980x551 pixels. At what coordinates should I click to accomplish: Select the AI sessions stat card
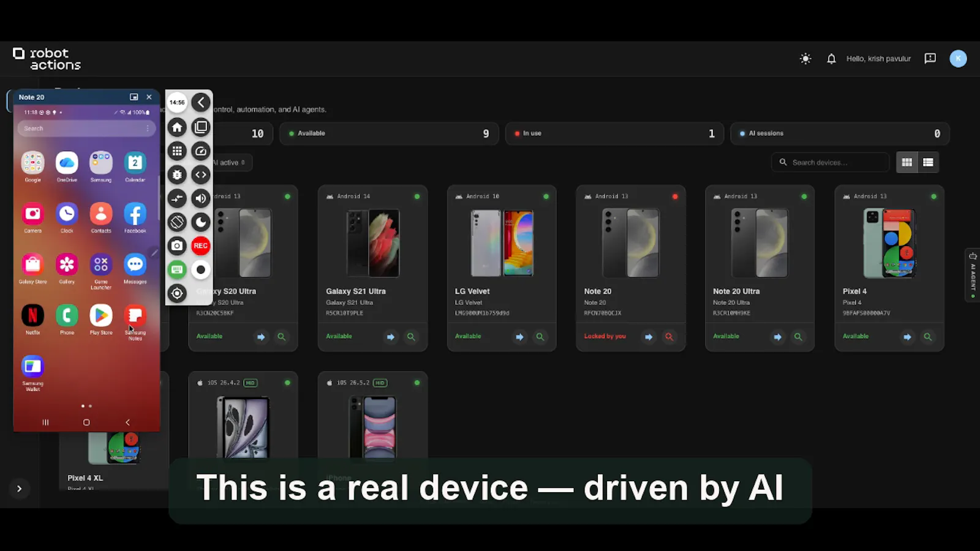[x=840, y=133]
